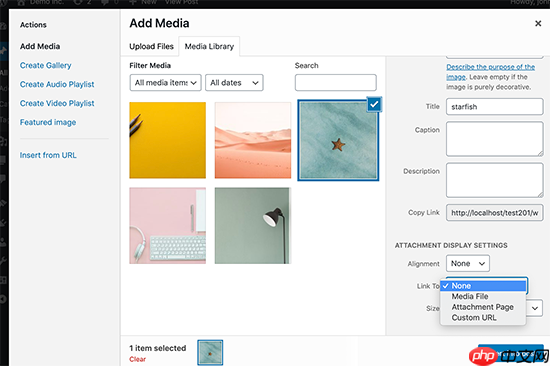The width and height of the screenshot is (550, 366).
Task: Click into the Caption text area
Action: pos(495,139)
